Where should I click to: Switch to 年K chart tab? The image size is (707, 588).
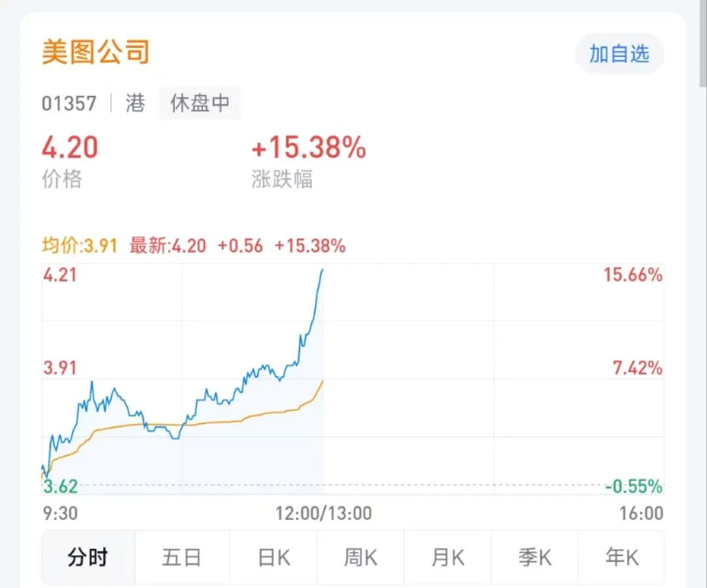tap(622, 557)
